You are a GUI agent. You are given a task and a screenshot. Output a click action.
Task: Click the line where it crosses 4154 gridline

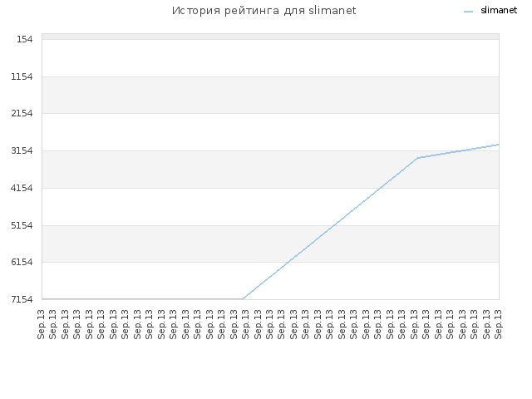(380, 188)
